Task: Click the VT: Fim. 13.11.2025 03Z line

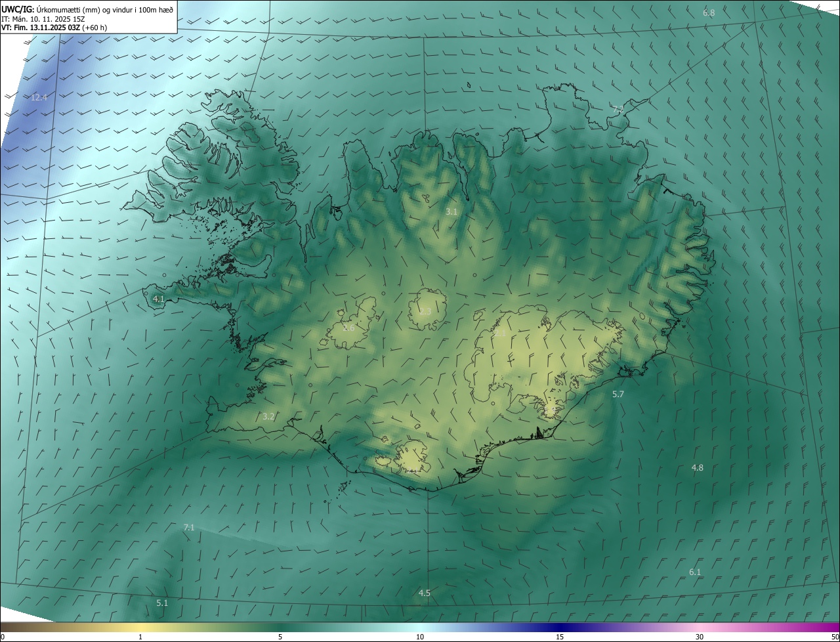Action: (x=54, y=28)
